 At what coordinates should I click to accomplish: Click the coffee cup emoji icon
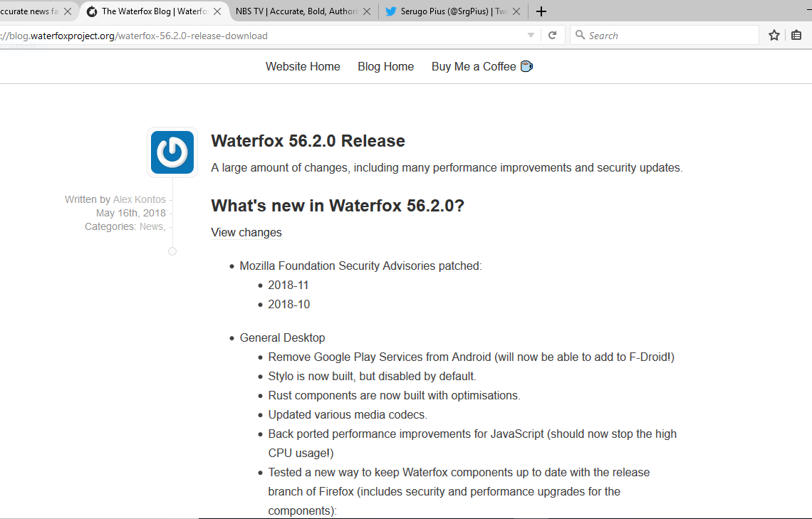click(x=526, y=66)
